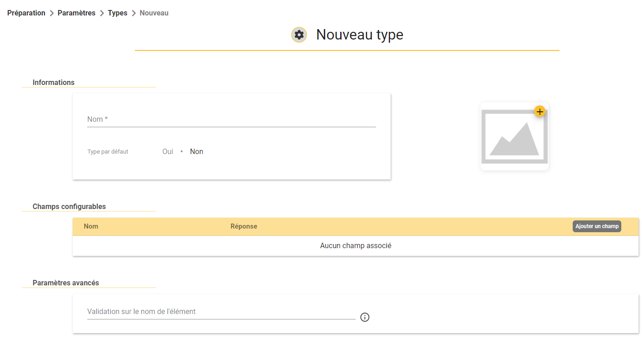Click the Ajouter un champ button
The image size is (644, 339).
point(597,226)
